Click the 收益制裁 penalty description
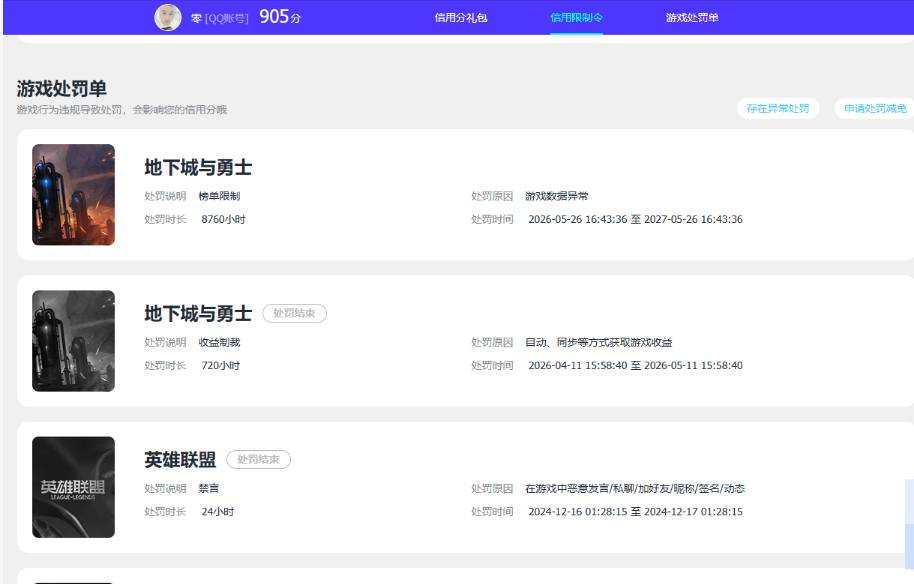The image size is (914, 584). [219, 343]
